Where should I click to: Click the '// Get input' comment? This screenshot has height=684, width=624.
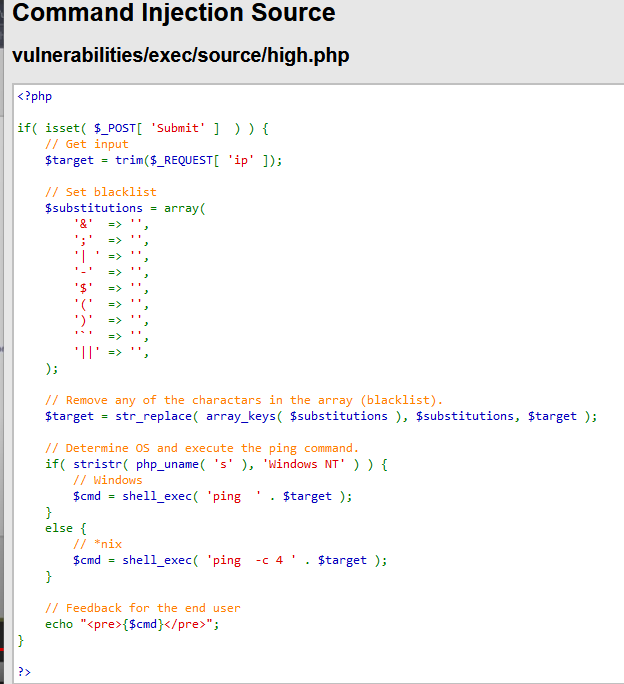pyautogui.click(x=87, y=144)
